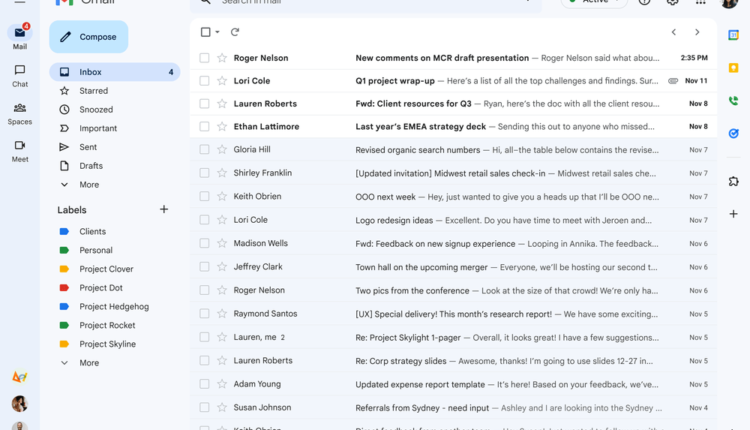Go to next page of emails
The width and height of the screenshot is (750, 430).
click(697, 32)
